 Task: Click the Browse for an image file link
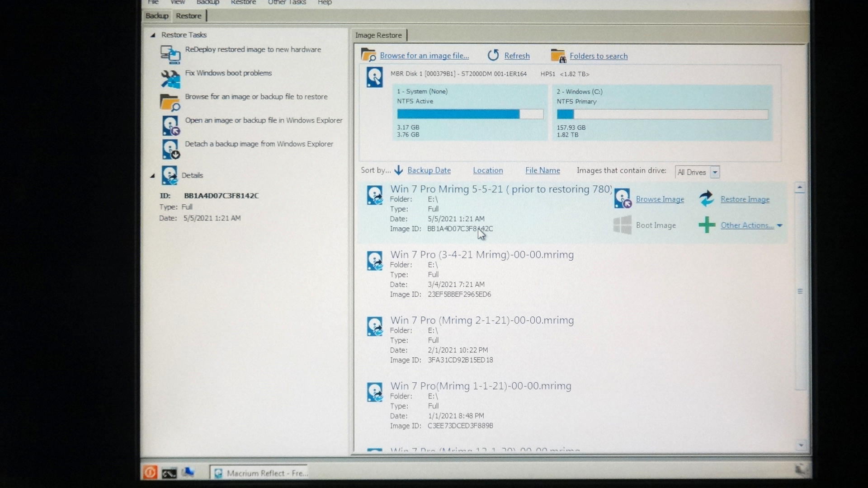tap(424, 56)
